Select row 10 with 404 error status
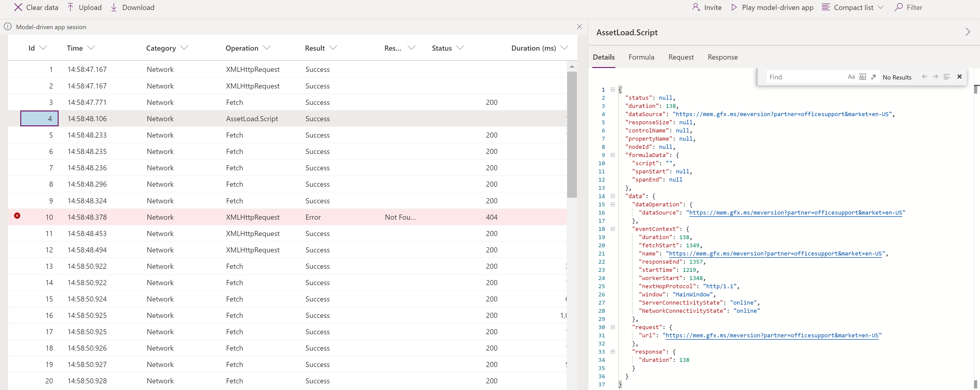This screenshot has width=980, height=390. click(288, 217)
